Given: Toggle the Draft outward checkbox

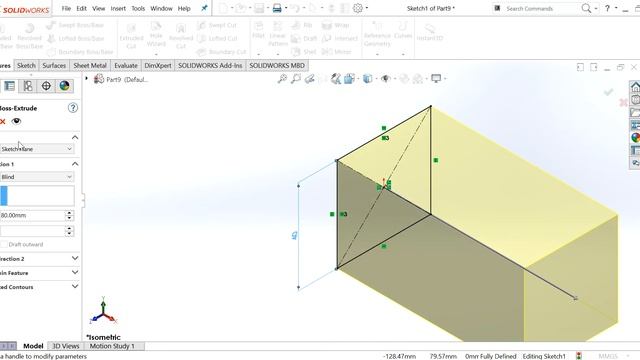Looking at the screenshot, I should coord(4,244).
